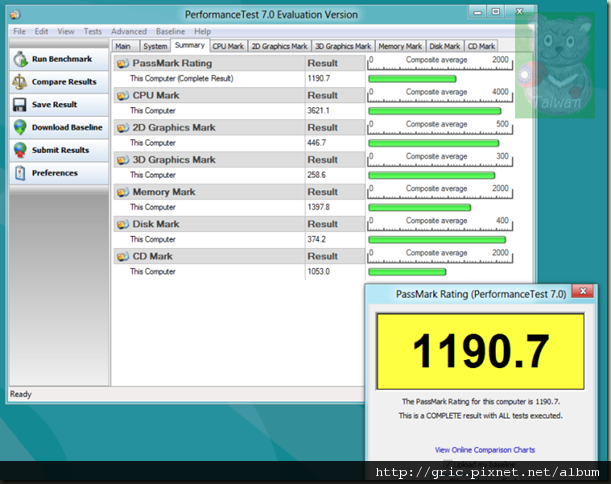Click the 258.6 3D Graphics result value
This screenshot has width=611, height=484.
point(316,175)
